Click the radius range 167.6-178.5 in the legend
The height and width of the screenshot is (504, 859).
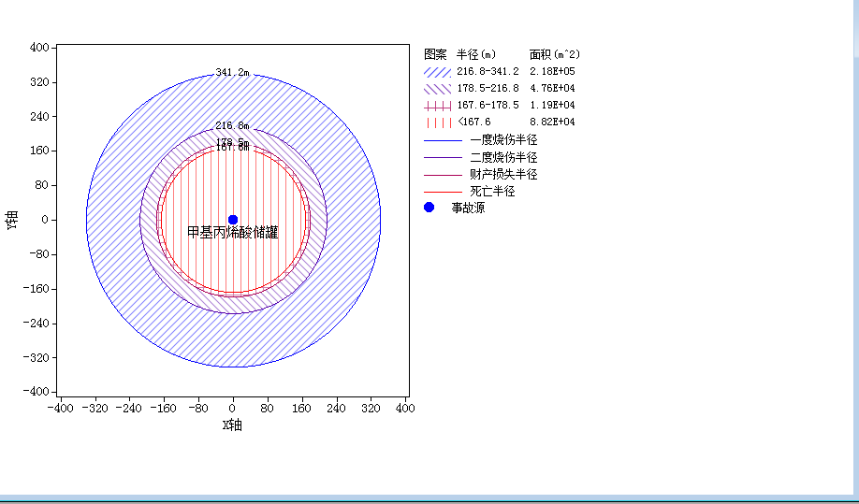(x=488, y=105)
